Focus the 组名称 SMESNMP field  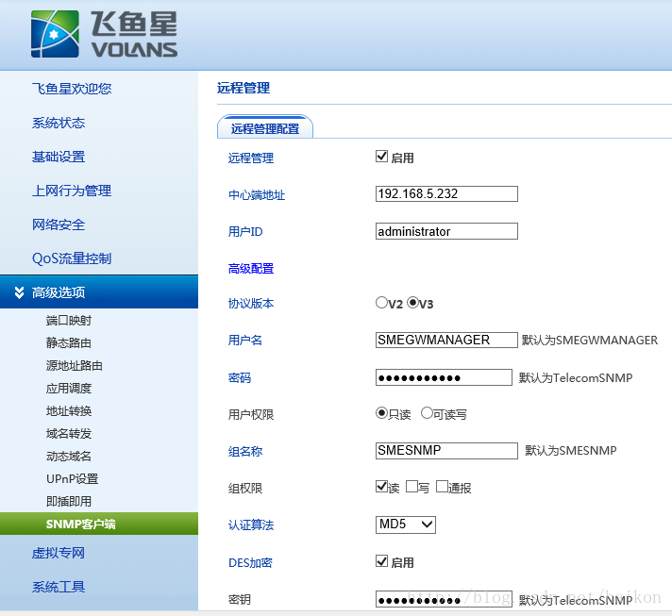pyautogui.click(x=446, y=451)
